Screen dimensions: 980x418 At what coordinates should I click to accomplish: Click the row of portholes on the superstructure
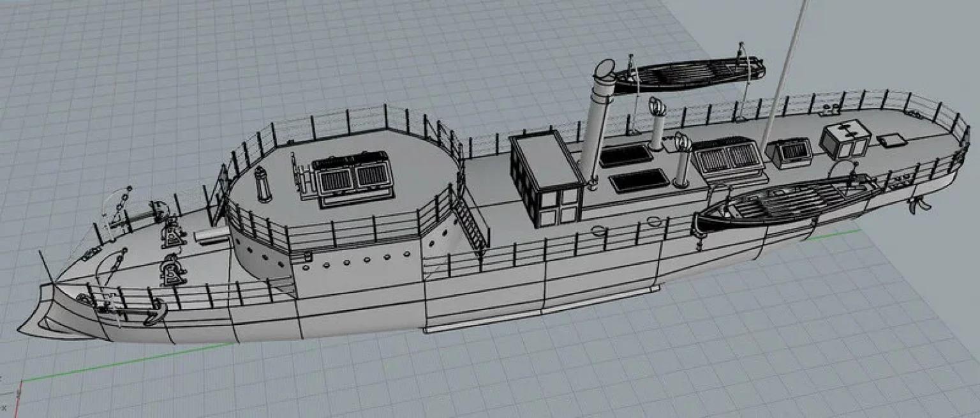click(357, 261)
